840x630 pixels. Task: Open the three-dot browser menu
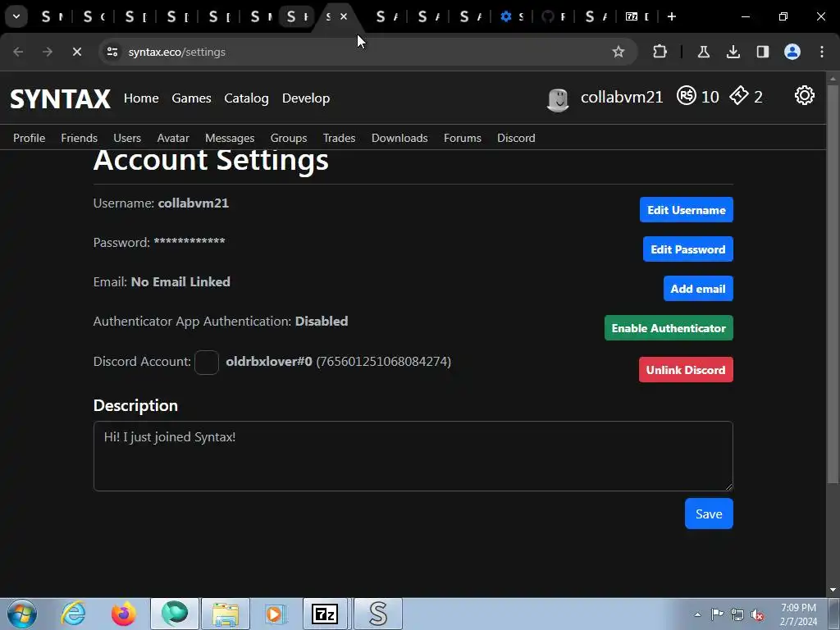822,52
